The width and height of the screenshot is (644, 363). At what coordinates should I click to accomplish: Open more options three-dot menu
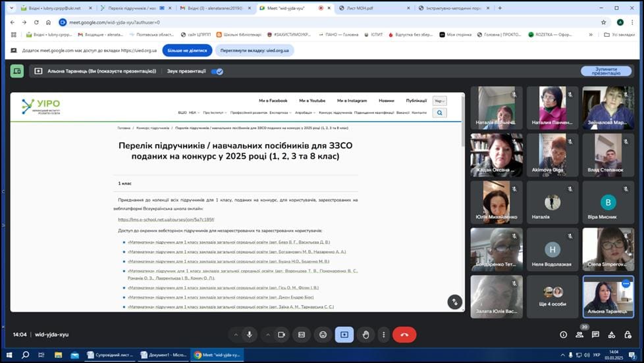(x=384, y=335)
